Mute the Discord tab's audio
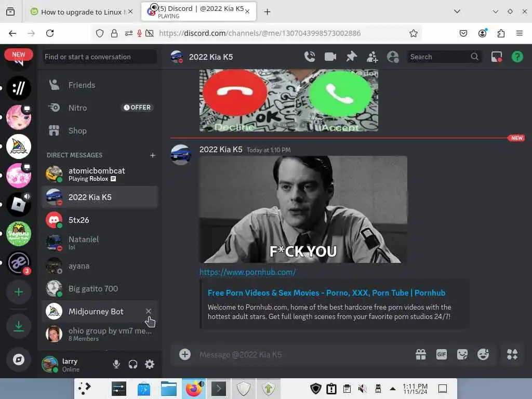532x399 pixels. [x=154, y=7]
